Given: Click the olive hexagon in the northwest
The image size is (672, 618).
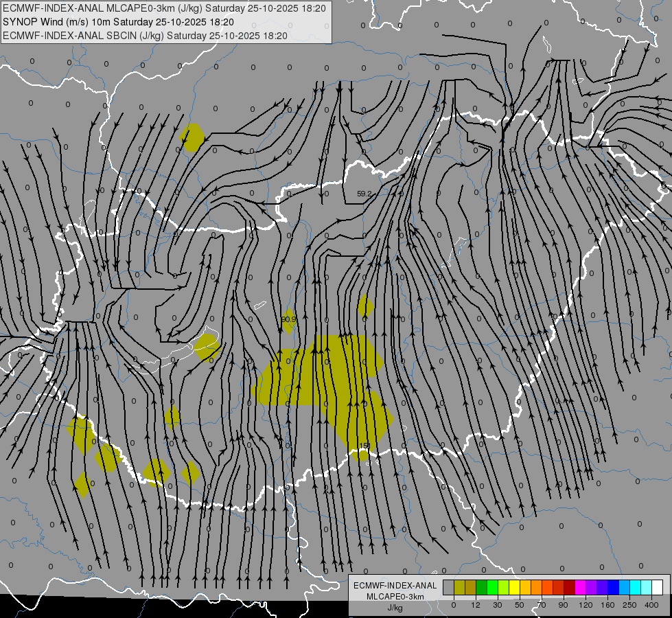Looking at the screenshot, I should click(x=192, y=137).
